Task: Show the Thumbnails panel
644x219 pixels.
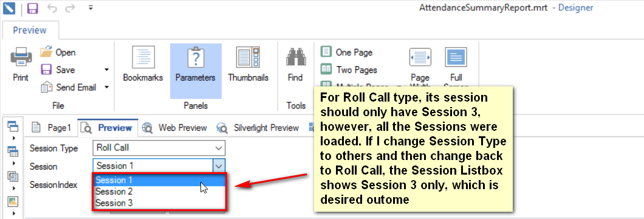Action: coord(248,64)
